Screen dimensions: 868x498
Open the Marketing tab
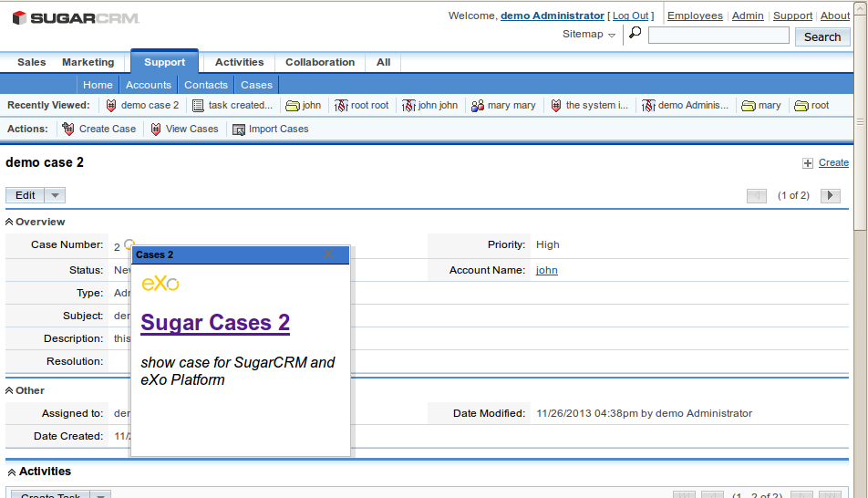(x=88, y=62)
